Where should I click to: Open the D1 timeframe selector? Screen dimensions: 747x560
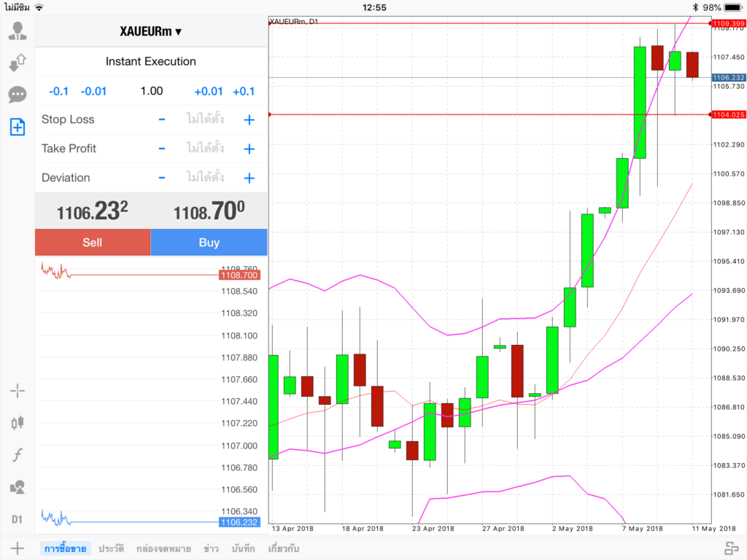point(18,519)
